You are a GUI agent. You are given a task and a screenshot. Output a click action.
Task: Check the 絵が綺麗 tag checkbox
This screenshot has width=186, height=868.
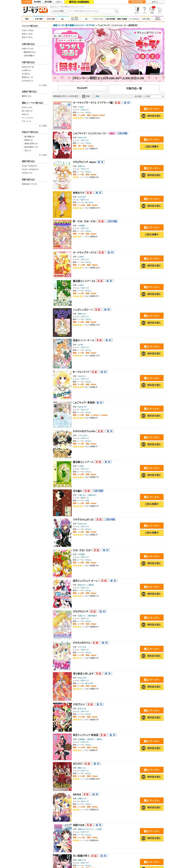[23, 136]
